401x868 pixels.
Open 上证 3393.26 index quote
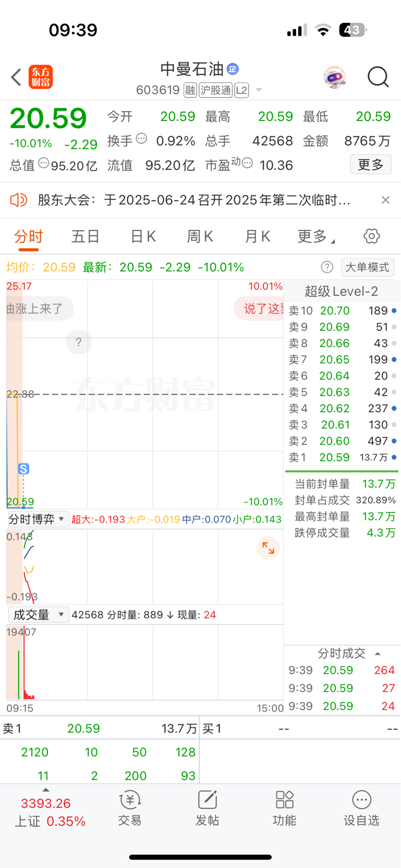point(50,812)
